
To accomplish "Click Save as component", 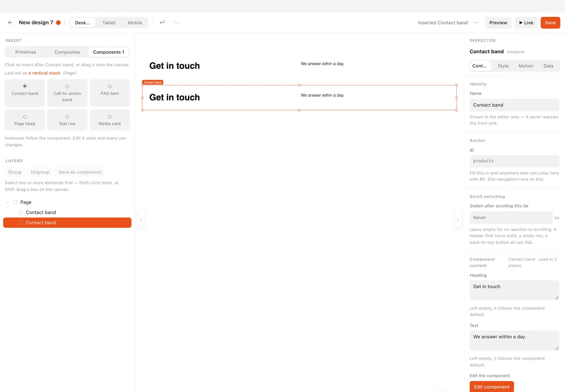I will coord(80,172).
